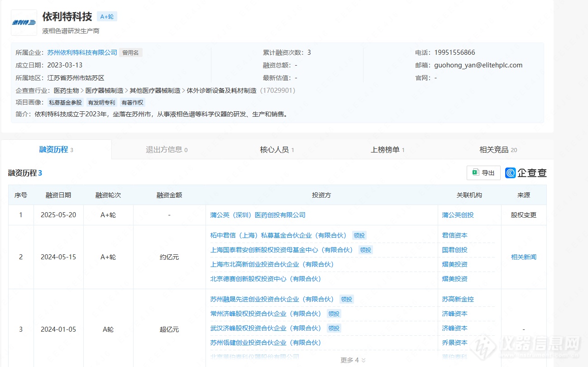This screenshot has width=588, height=367.
Task: Click the 企查查 logo icon
Action: 526,173
